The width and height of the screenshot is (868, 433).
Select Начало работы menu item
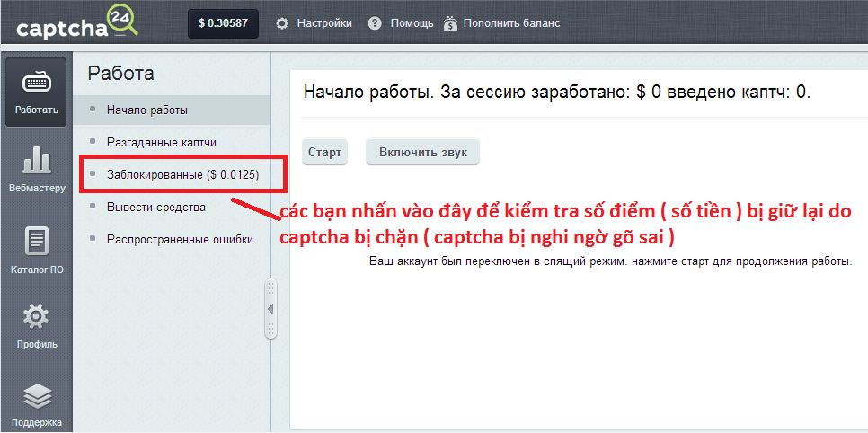pos(173,110)
